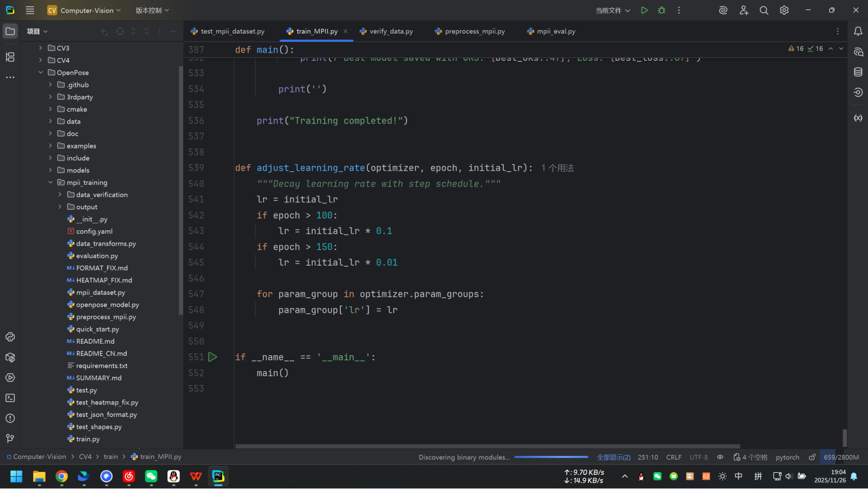The image size is (868, 489).
Task: Expand the data_verification folder
Action: click(60, 195)
